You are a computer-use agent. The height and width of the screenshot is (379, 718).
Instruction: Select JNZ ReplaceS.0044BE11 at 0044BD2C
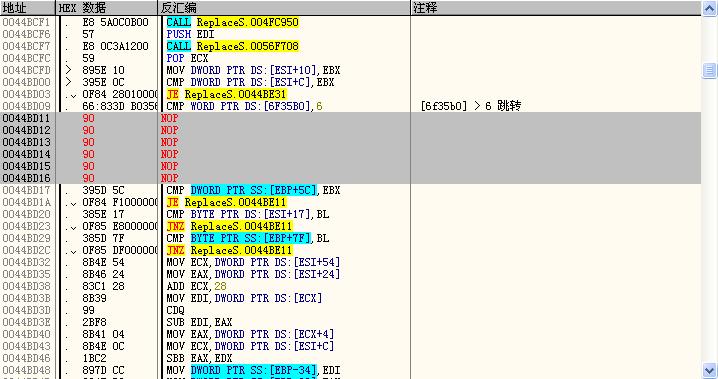pos(229,250)
